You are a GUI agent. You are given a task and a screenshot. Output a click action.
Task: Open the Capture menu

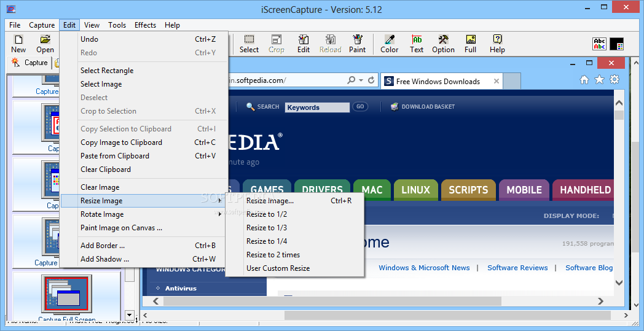[x=42, y=25]
